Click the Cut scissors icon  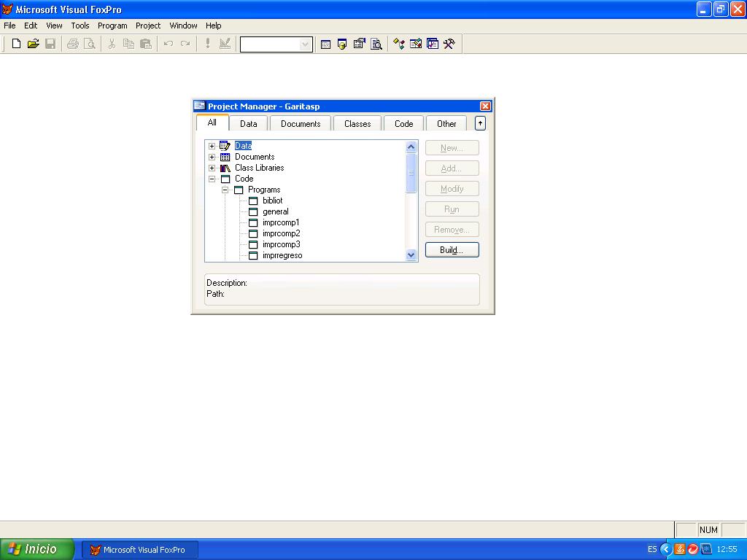point(112,44)
